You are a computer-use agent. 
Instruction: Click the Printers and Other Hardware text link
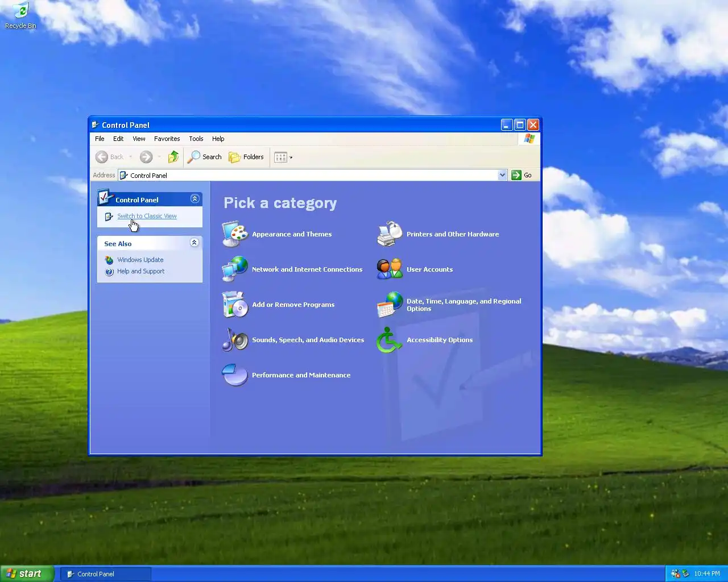point(453,234)
